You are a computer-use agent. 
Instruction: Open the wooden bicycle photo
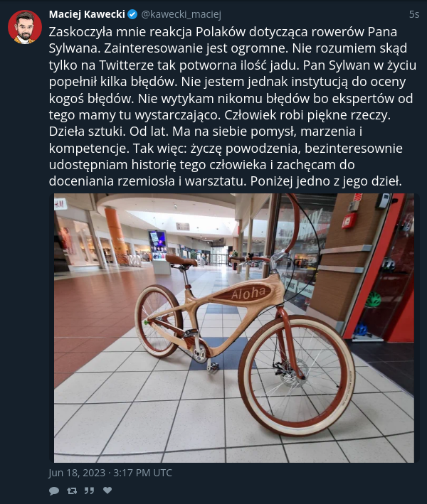(234, 328)
